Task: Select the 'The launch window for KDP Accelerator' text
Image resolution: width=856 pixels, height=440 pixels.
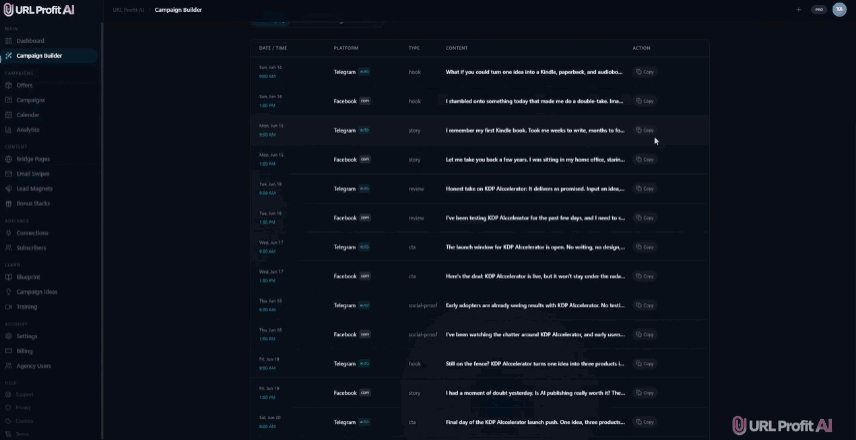Action: click(535, 247)
